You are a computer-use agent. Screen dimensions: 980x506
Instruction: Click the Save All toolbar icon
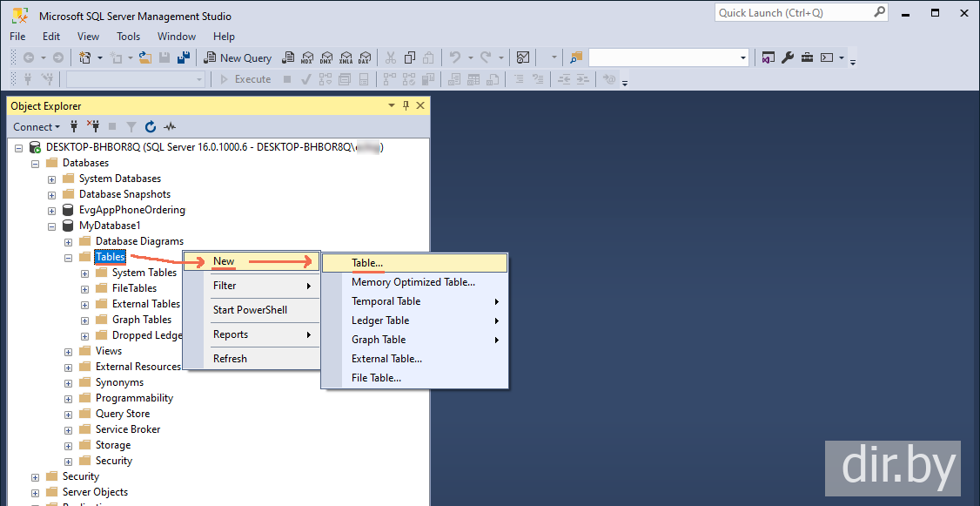(x=184, y=57)
